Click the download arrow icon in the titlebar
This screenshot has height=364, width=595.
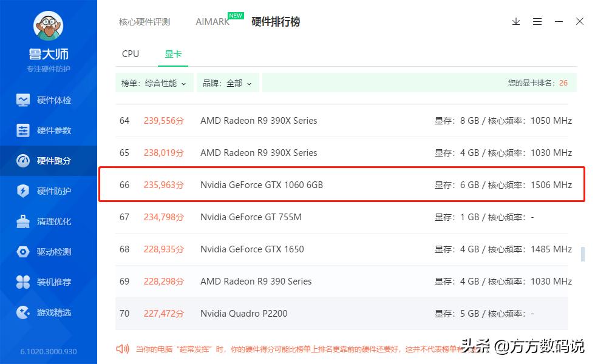pos(516,21)
